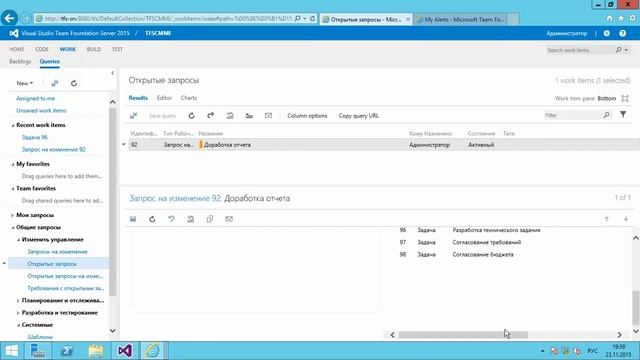
Task: Collapse Team favorites section
Action: tap(13, 189)
